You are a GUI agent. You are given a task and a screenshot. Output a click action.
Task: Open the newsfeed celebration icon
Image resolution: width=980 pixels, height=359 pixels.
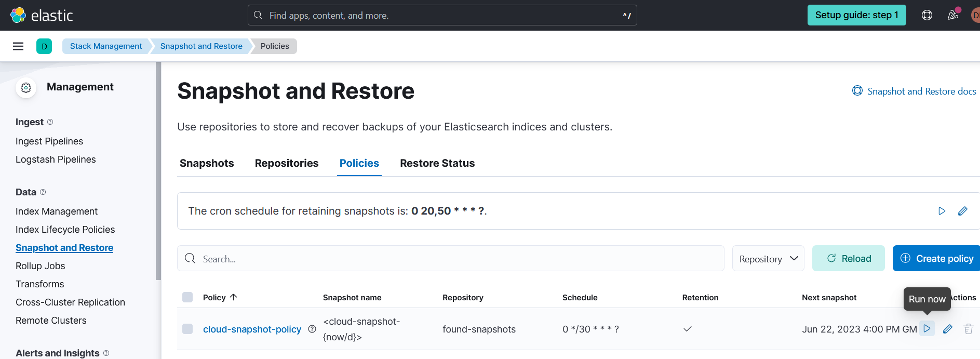tap(952, 15)
